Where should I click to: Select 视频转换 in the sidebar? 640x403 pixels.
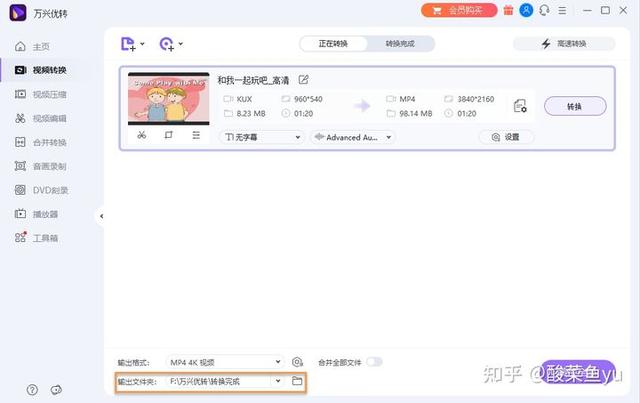40,70
